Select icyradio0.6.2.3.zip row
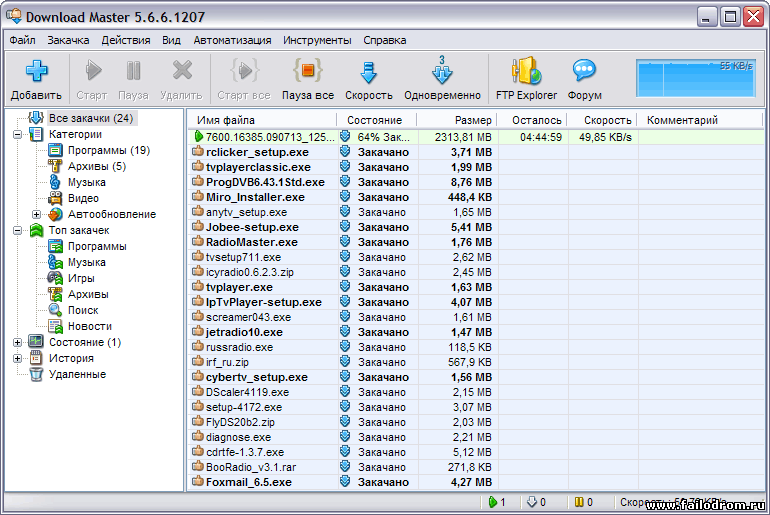This screenshot has height=515, width=770. tap(476, 272)
